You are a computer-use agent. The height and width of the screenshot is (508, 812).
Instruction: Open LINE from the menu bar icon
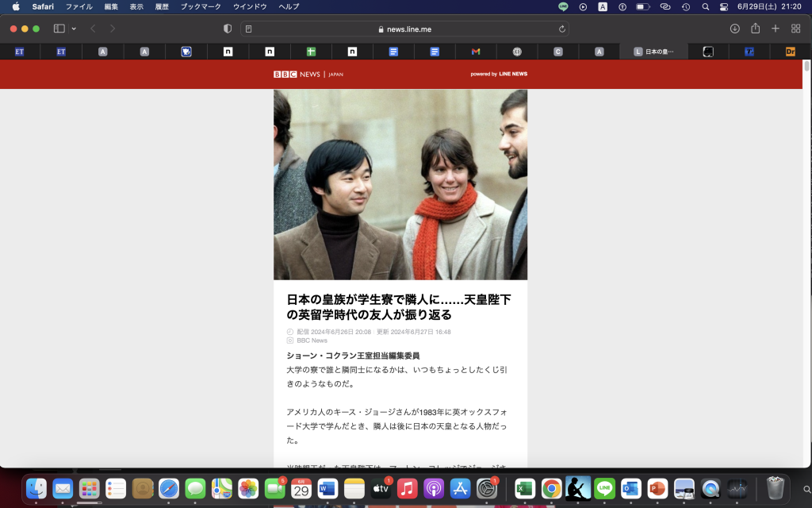click(563, 6)
